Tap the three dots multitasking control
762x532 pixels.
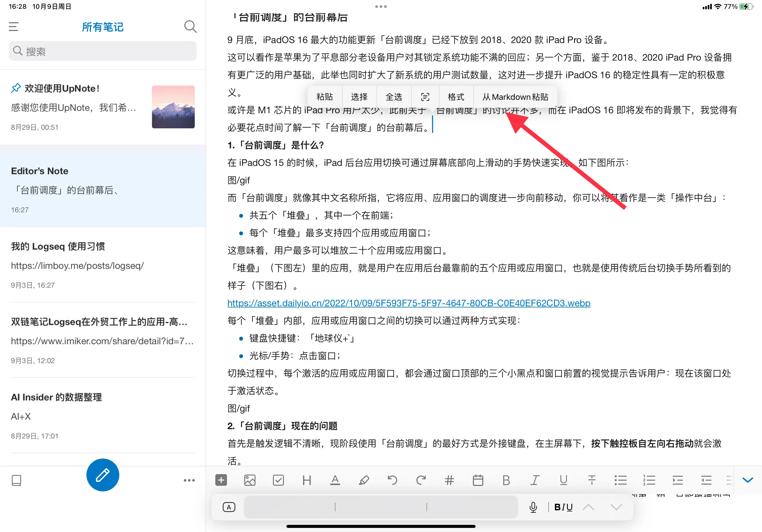pos(381,6)
